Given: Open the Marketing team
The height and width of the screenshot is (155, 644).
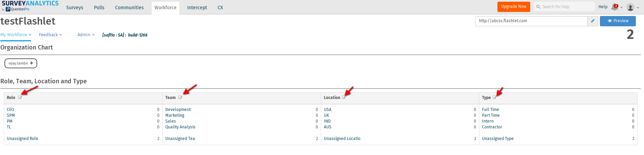Looking at the screenshot, I should pos(175,115).
